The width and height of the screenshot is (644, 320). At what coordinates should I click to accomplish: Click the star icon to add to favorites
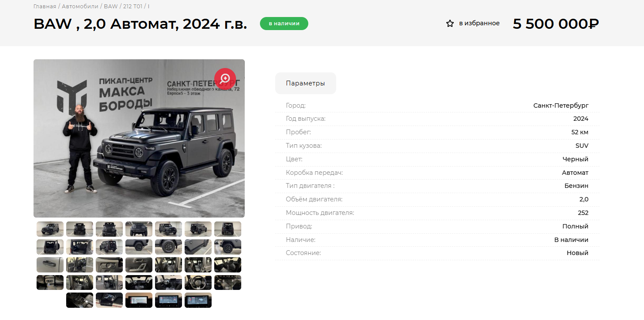click(450, 24)
